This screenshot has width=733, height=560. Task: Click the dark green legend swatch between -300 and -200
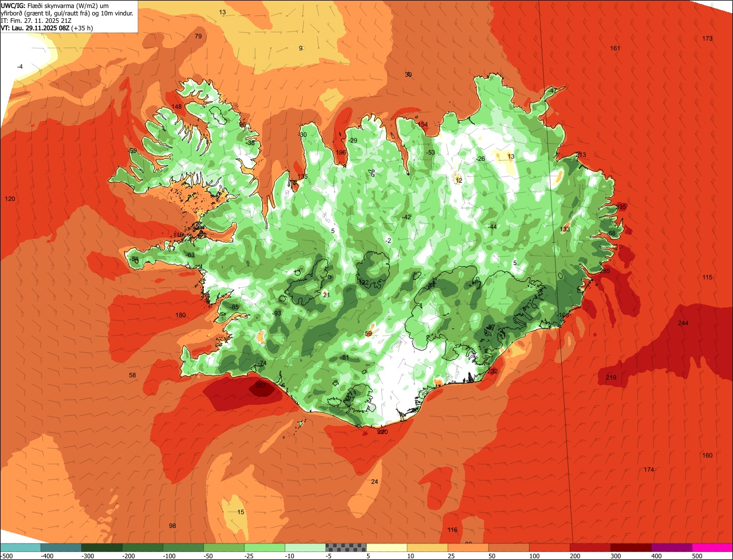tap(101, 547)
